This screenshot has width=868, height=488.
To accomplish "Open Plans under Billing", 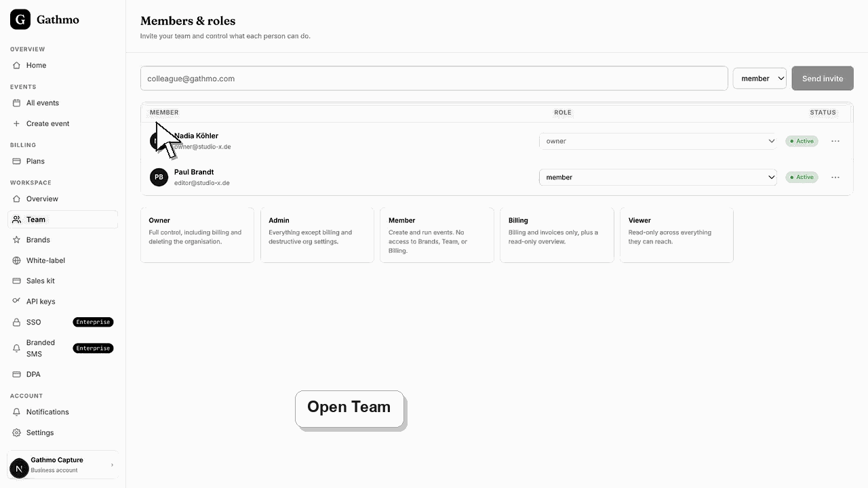I will click(62, 161).
